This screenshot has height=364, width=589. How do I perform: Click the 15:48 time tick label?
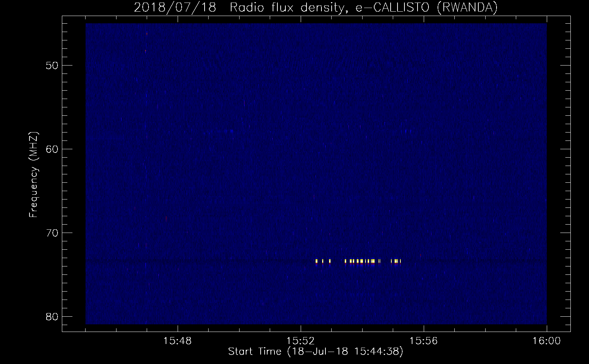(x=178, y=341)
